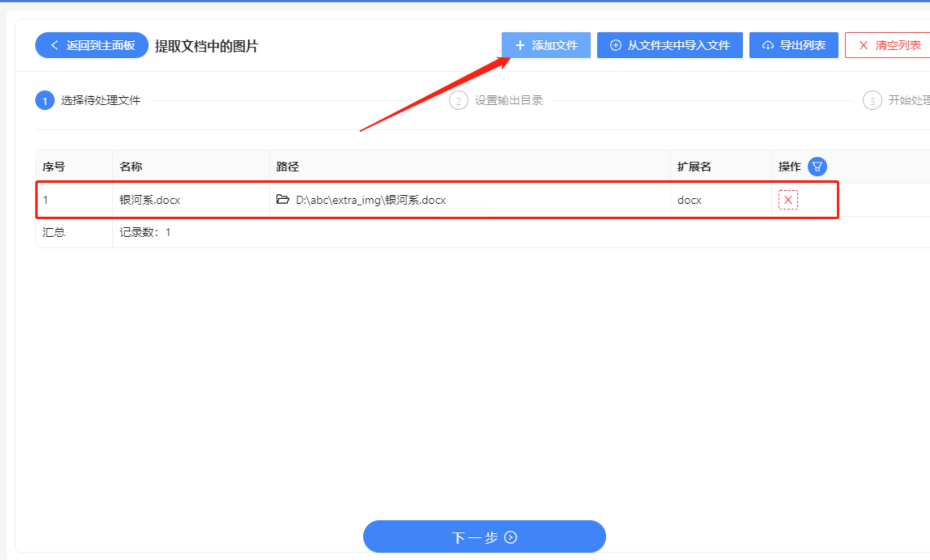The height and width of the screenshot is (560, 930).
Task: Click the 序号 column header
Action: point(54,166)
